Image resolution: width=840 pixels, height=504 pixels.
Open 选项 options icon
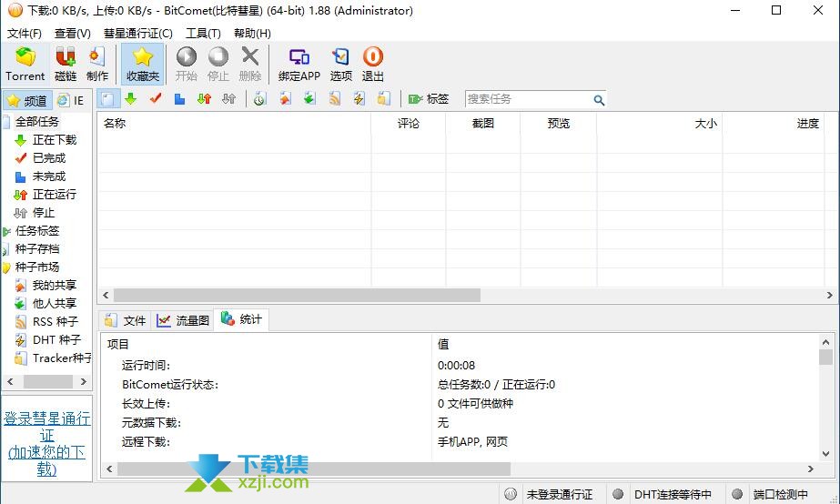[x=340, y=65]
